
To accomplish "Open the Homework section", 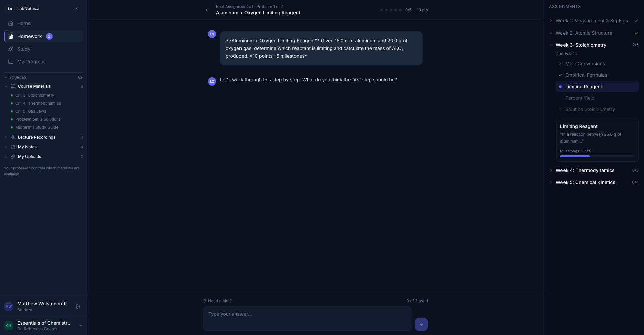I will [30, 36].
